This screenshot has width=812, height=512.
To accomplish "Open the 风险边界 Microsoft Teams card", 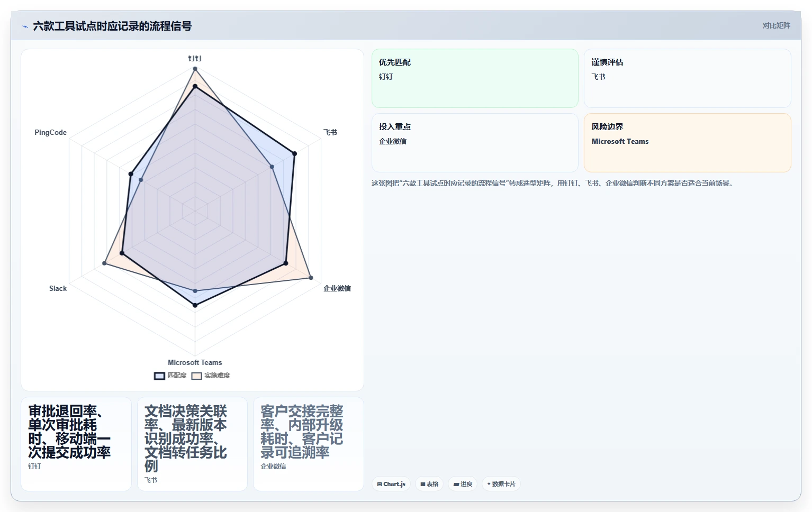I will point(687,143).
